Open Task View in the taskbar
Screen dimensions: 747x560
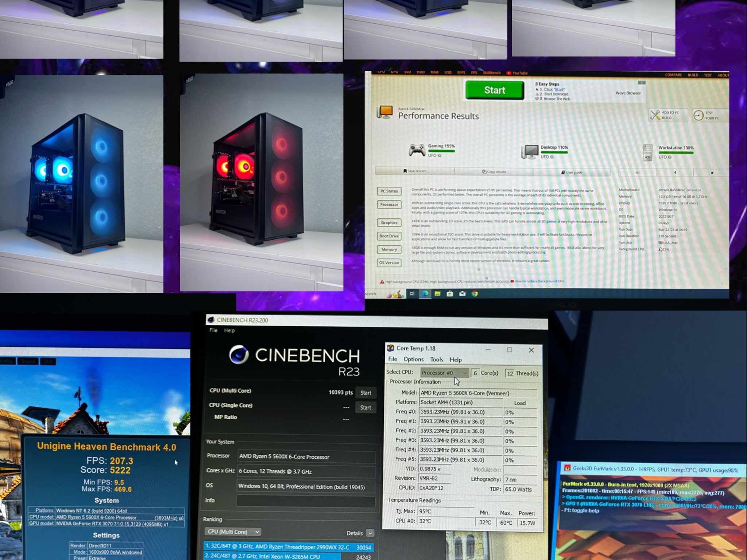pyautogui.click(x=412, y=294)
